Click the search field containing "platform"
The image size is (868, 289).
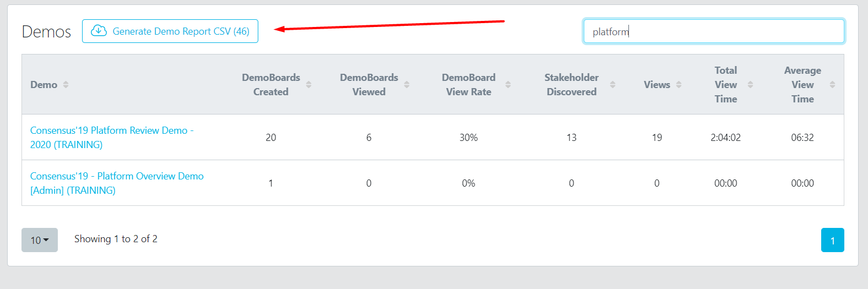[714, 31]
